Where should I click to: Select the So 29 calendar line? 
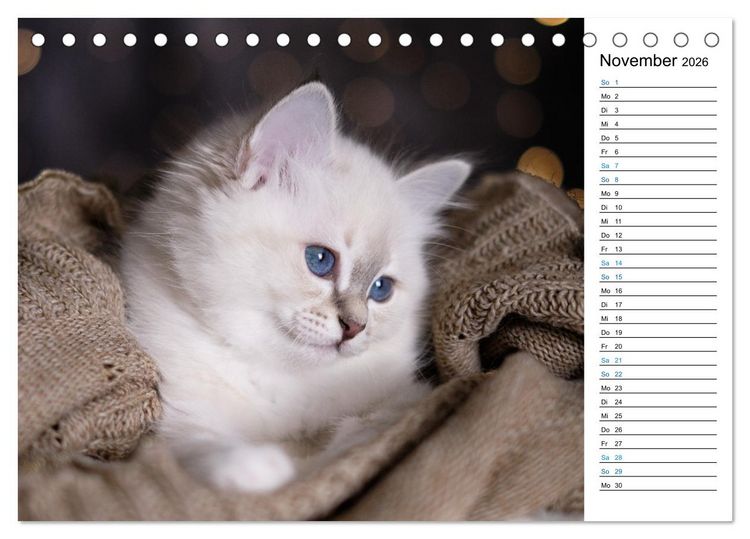coord(658,471)
